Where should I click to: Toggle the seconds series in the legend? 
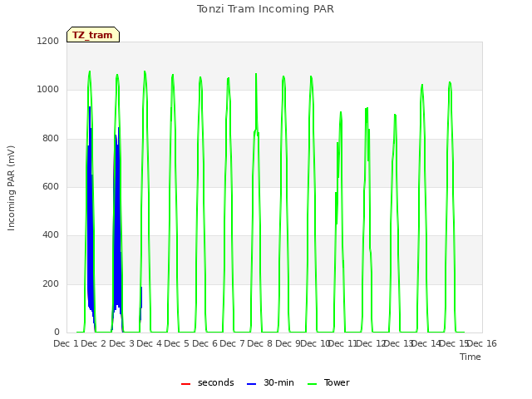click(208, 382)
